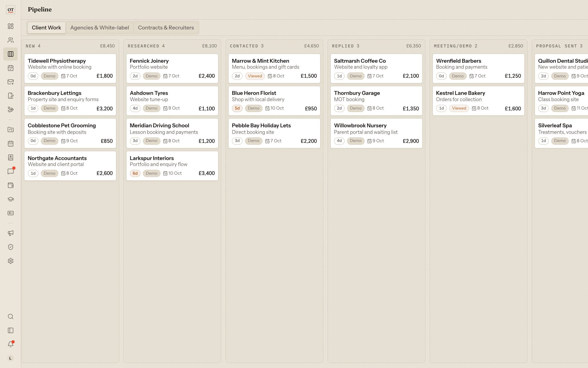This screenshot has height=368, width=588.
Task: Open the calendar-check tasks icon in sidebar
Action: (x=11, y=68)
